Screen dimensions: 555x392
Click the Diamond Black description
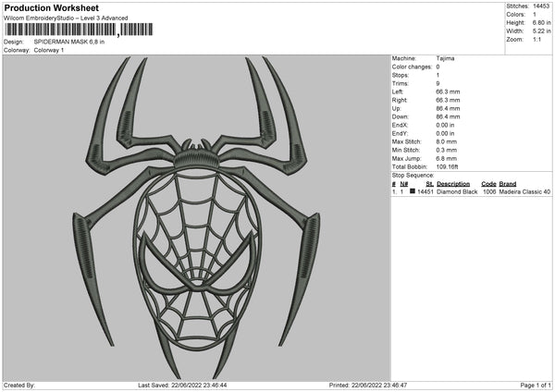457,191
